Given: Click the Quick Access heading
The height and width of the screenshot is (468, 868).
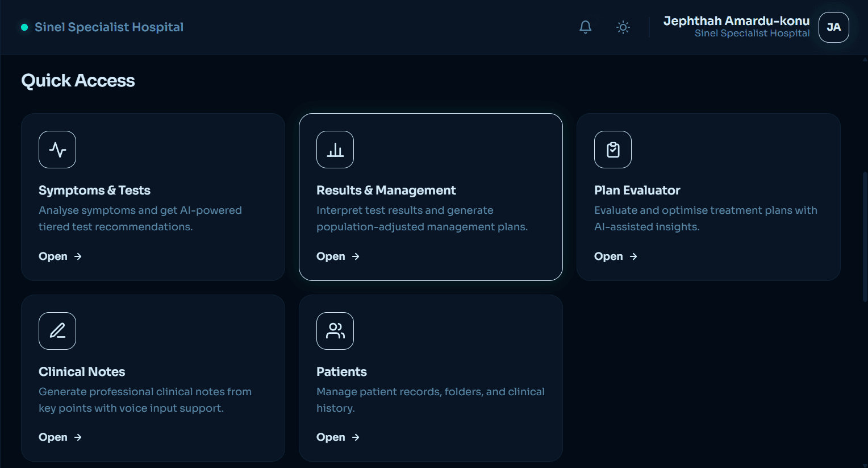Looking at the screenshot, I should pyautogui.click(x=78, y=81).
